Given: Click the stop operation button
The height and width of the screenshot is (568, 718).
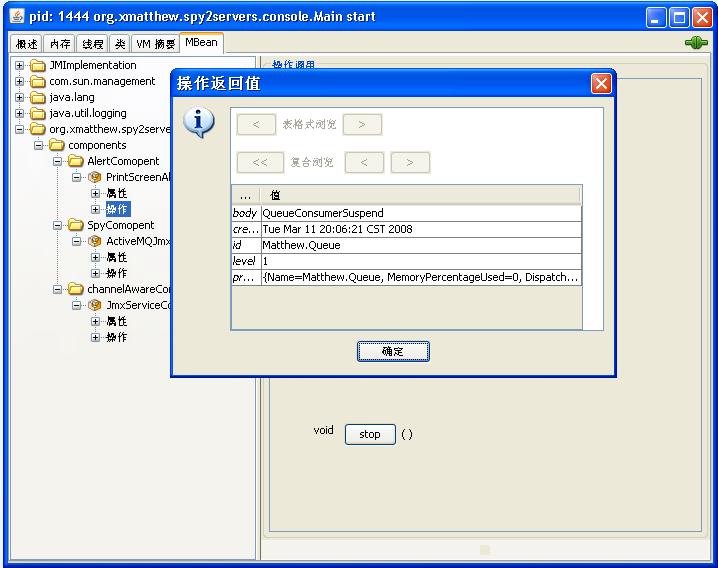Looking at the screenshot, I should 370,434.
